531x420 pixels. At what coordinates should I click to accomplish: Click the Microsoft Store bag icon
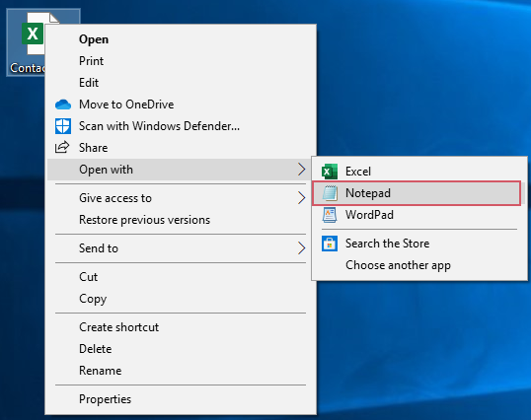[330, 244]
